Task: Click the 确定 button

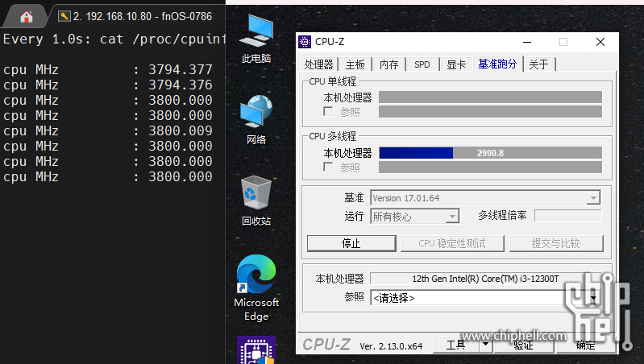Action: click(x=585, y=345)
